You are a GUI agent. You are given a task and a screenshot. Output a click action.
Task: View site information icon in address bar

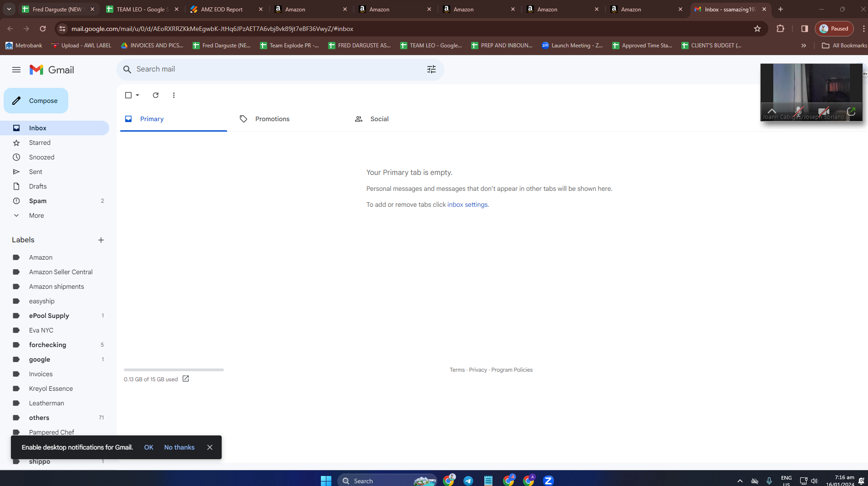click(62, 29)
